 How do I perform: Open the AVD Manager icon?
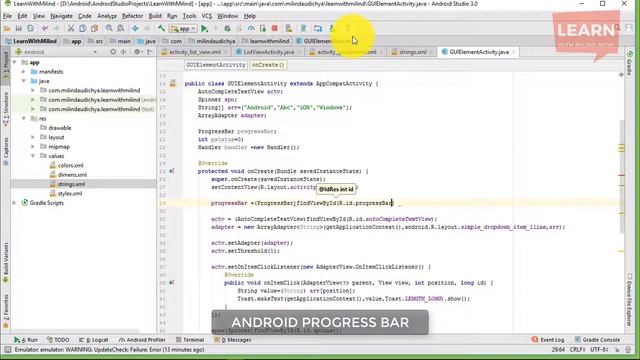(289, 29)
